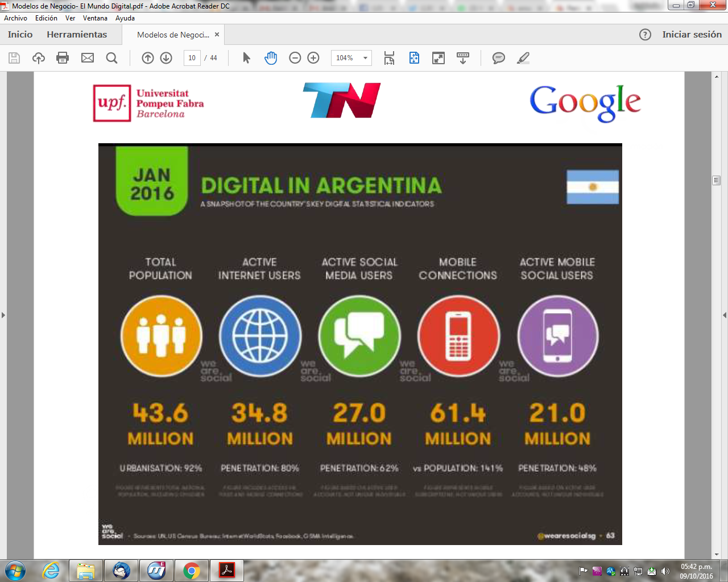Image resolution: width=728 pixels, height=582 pixels.
Task: Activate the Hand pan tool
Action: click(x=271, y=58)
